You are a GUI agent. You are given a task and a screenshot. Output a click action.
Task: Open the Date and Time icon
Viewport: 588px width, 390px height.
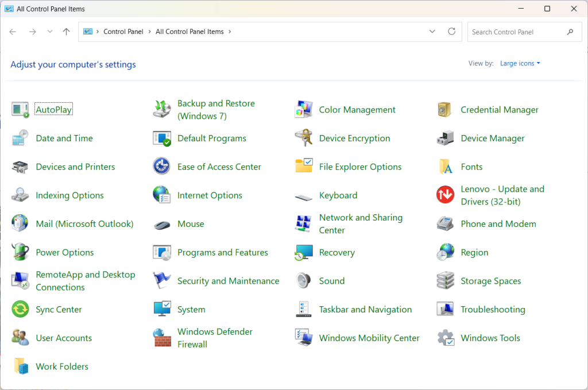(x=20, y=138)
